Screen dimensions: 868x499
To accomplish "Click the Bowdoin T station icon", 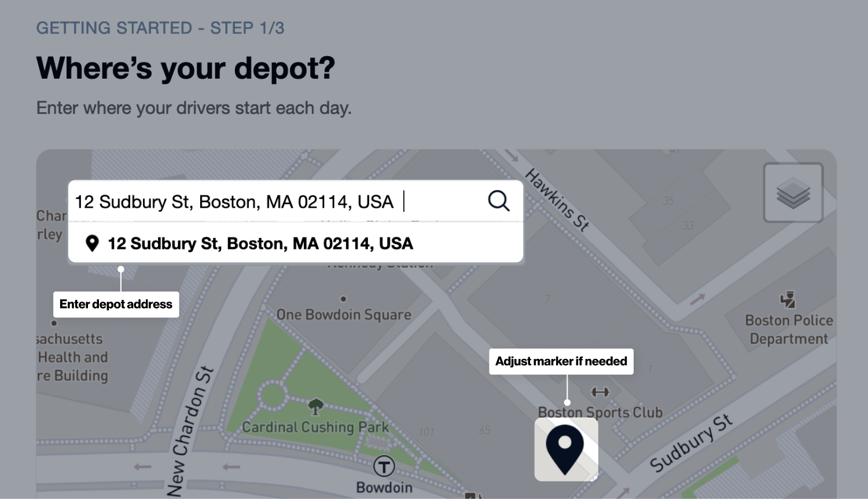I will pyautogui.click(x=384, y=466).
